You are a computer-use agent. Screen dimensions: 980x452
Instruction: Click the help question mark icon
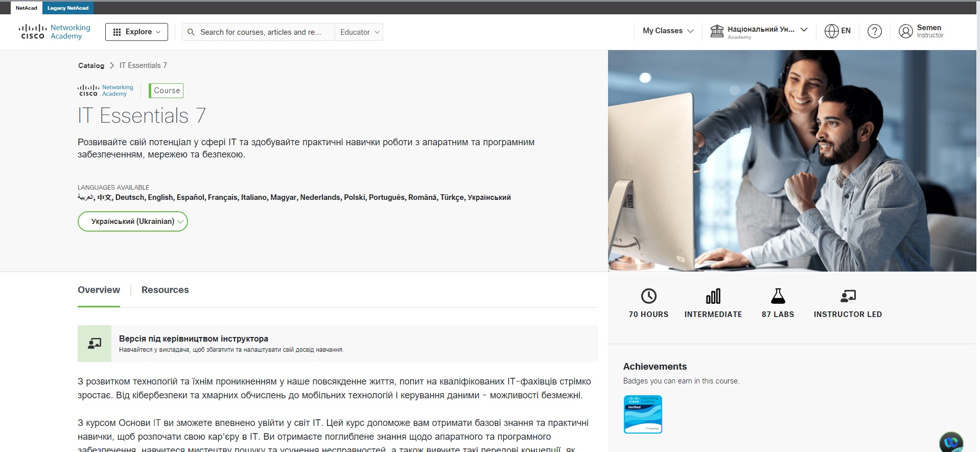[x=874, y=32]
